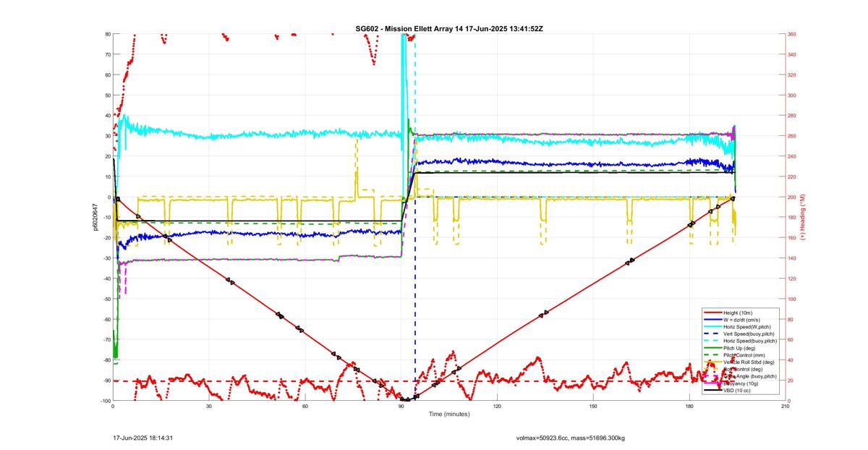The height and width of the screenshot is (450, 868).
Task: Click the 'Time (minutes)' x-axis label
Action: click(448, 415)
